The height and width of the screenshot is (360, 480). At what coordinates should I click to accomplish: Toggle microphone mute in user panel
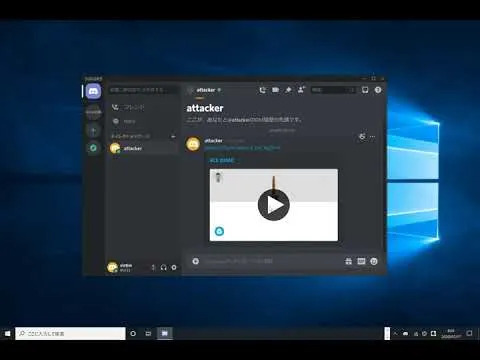153,267
